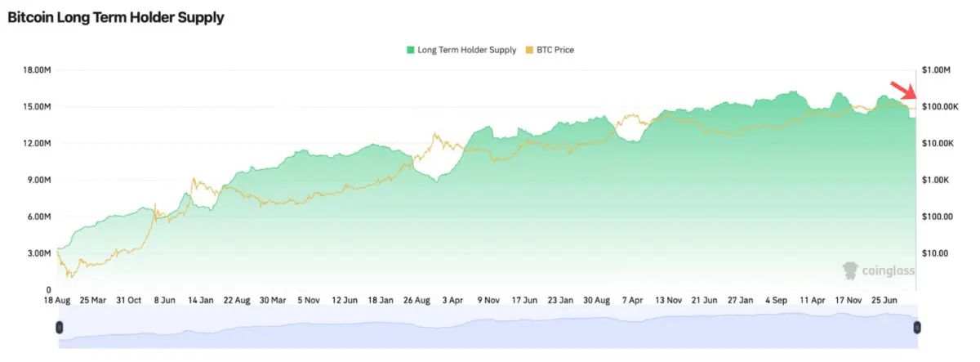Click the 14 Jan date label
This screenshot has height=362, width=980.
202,300
